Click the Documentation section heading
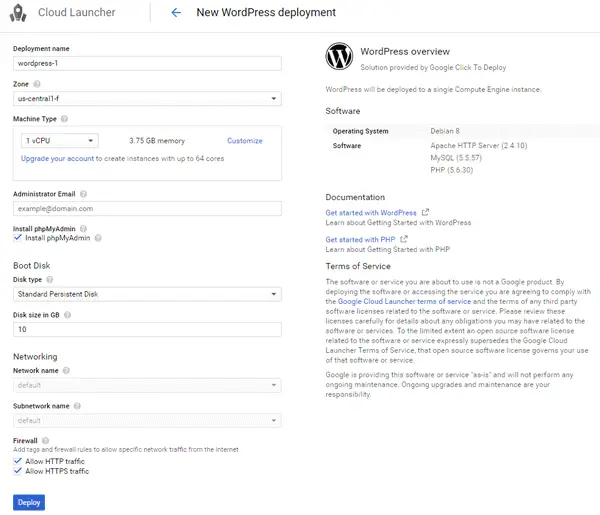This screenshot has height=515, width=600. [x=355, y=197]
